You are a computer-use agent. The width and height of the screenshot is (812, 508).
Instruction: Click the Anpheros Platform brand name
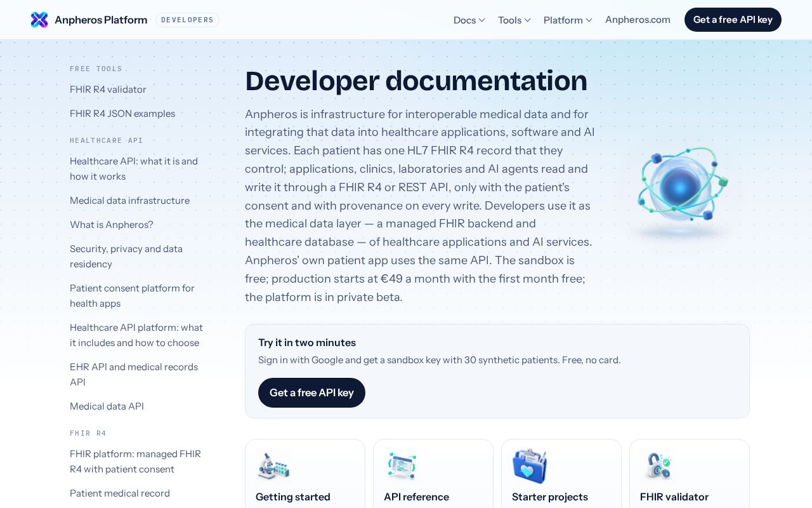tap(101, 20)
